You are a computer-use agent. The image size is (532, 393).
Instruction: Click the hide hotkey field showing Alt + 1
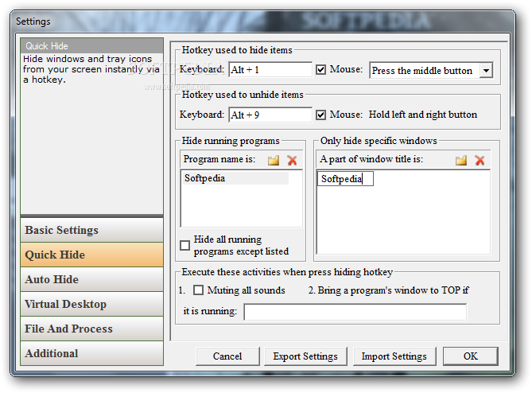pos(270,69)
